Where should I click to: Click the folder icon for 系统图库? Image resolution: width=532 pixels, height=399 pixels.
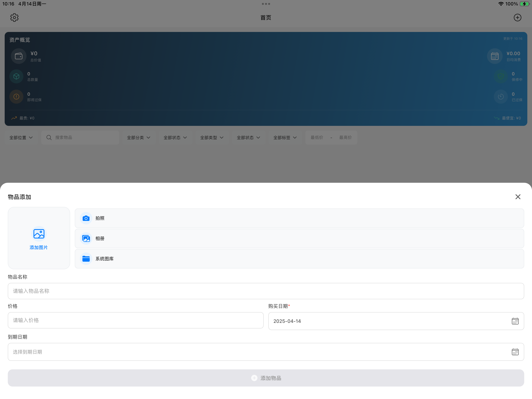click(86, 259)
